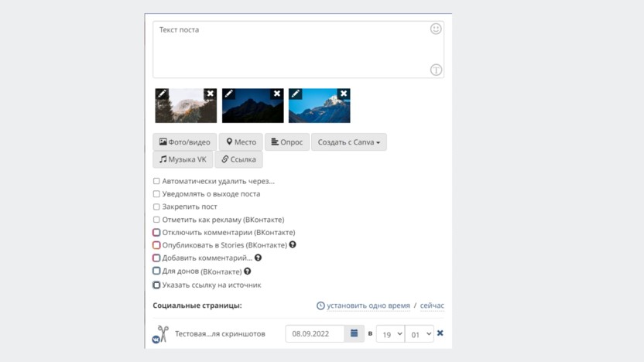Expand 'Создать с Canva' dropdown
Image resolution: width=644 pixels, height=362 pixels.
[348, 142]
